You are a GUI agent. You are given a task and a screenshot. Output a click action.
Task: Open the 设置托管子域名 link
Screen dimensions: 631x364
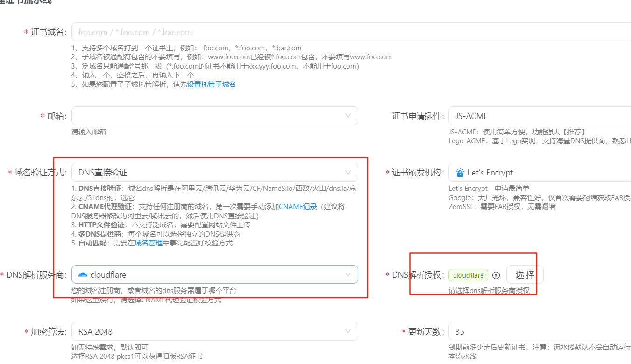212,84
